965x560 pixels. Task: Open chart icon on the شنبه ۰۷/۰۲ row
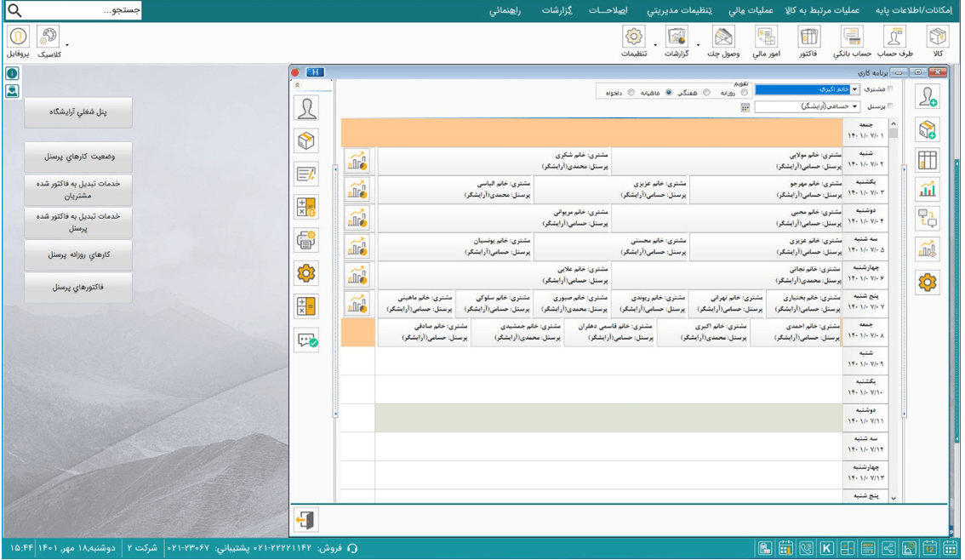tap(357, 161)
